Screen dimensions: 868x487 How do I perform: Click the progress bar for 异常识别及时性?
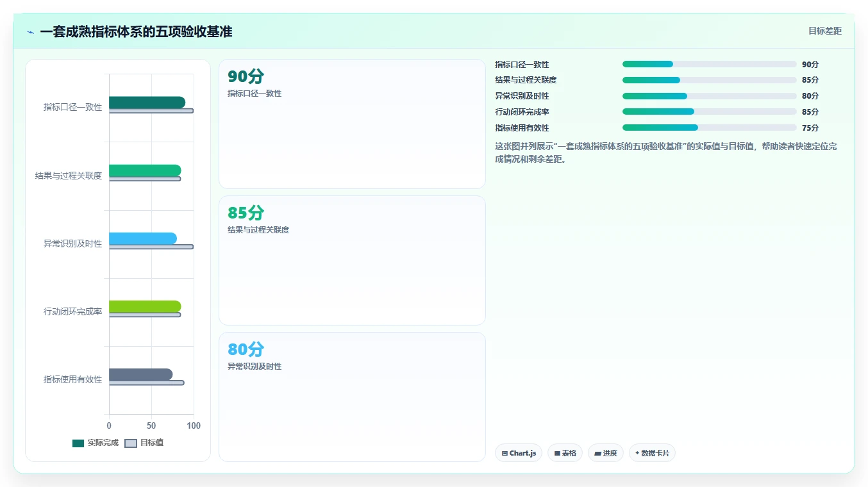(709, 96)
